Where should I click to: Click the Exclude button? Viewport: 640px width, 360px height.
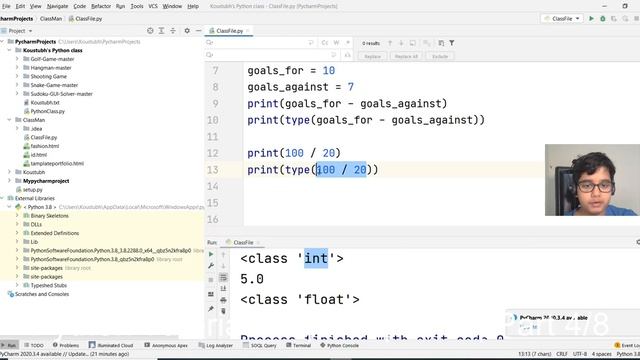(440, 56)
